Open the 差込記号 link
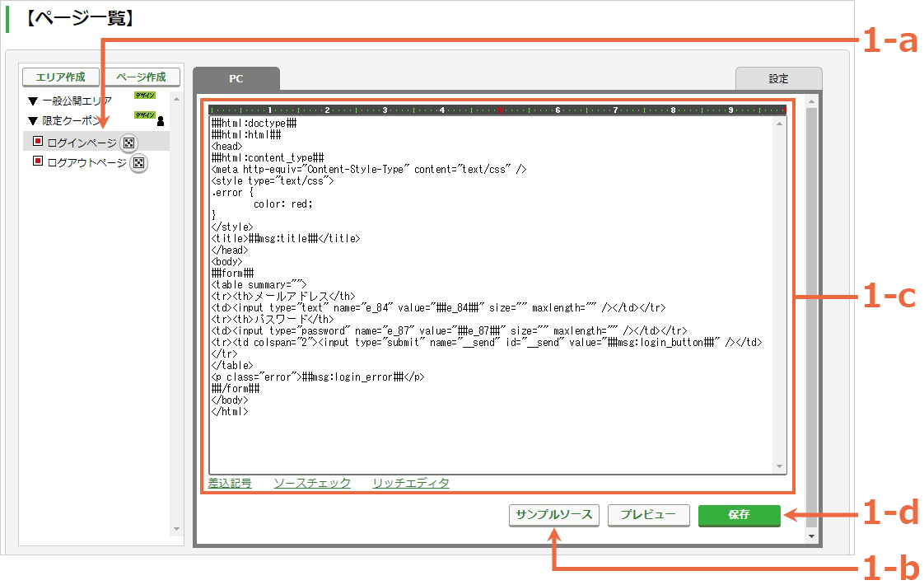 (230, 483)
